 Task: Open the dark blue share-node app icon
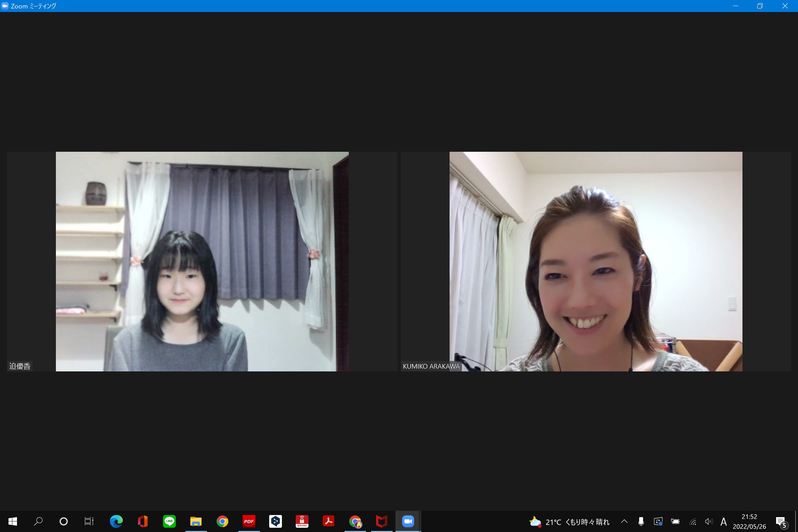tap(275, 521)
